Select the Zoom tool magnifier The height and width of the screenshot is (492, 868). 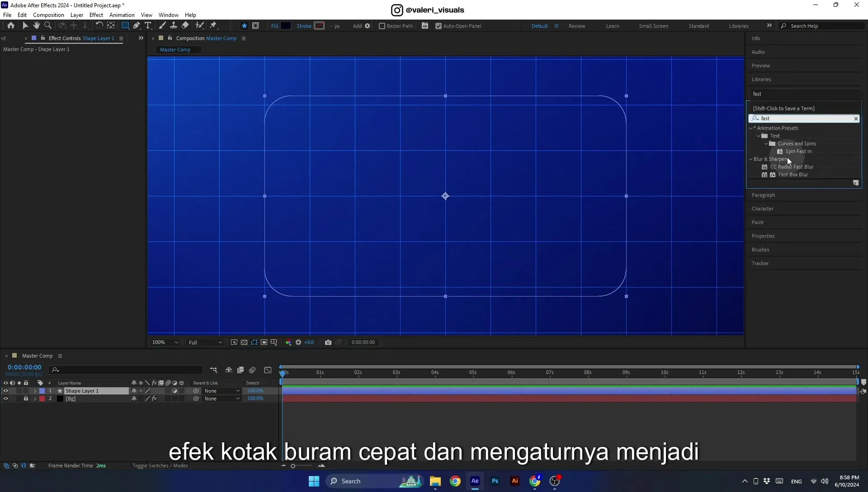pyautogui.click(x=48, y=26)
